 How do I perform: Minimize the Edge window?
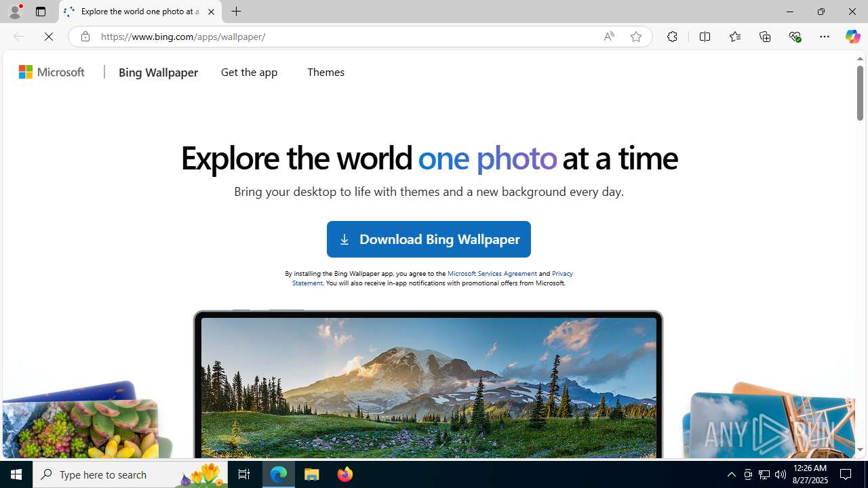pyautogui.click(x=789, y=12)
